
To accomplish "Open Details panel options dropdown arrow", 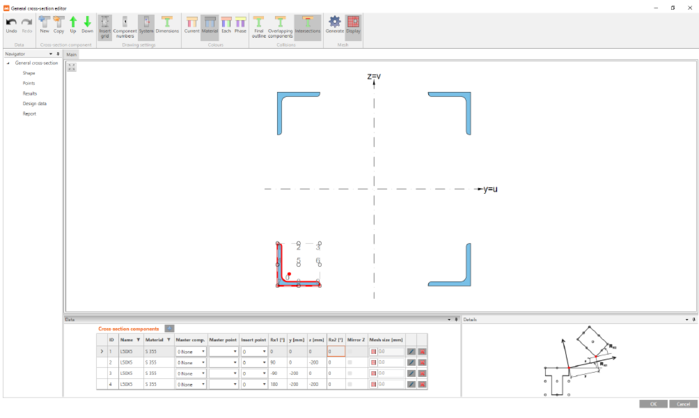I will tap(687, 320).
